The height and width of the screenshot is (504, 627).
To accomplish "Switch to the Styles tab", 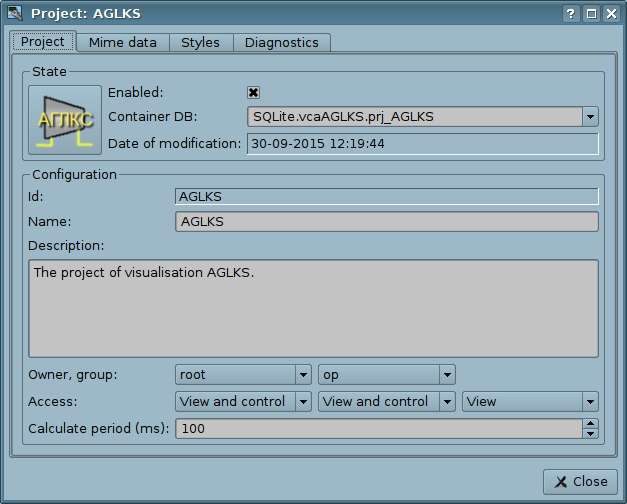I will 200,43.
